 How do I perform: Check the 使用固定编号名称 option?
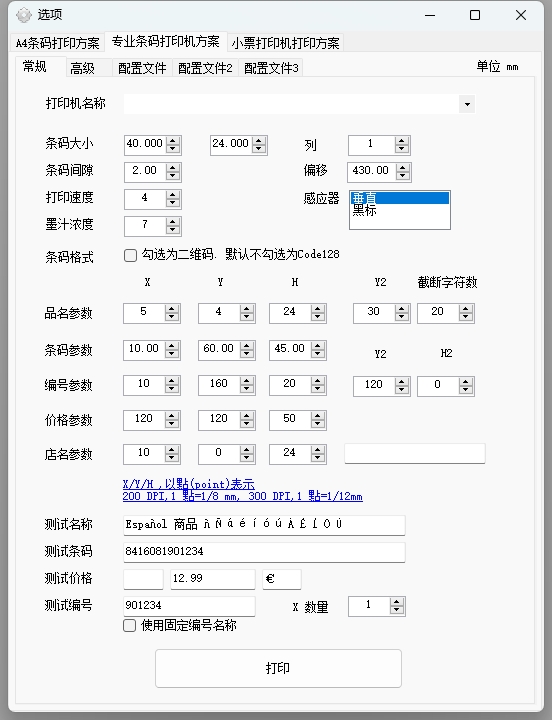(130, 625)
